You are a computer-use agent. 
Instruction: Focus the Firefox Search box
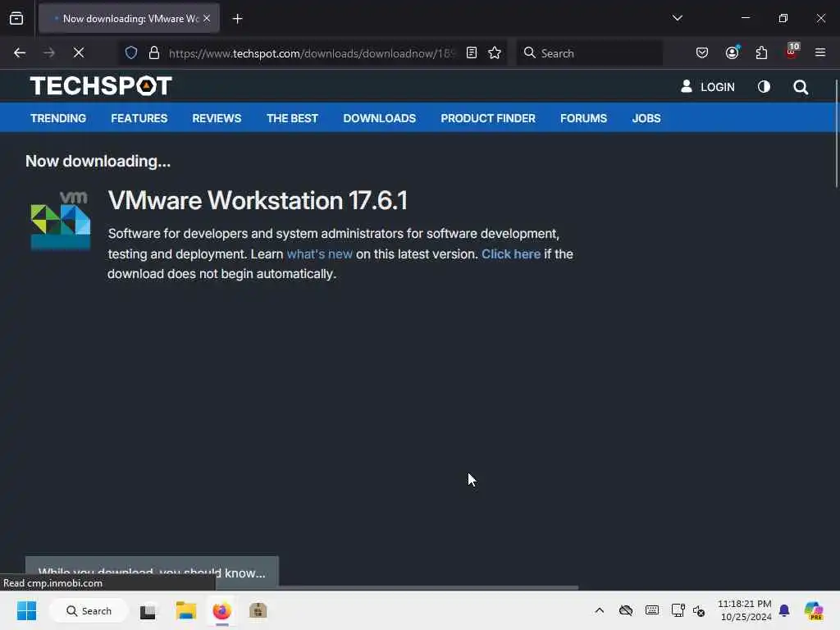coord(589,53)
